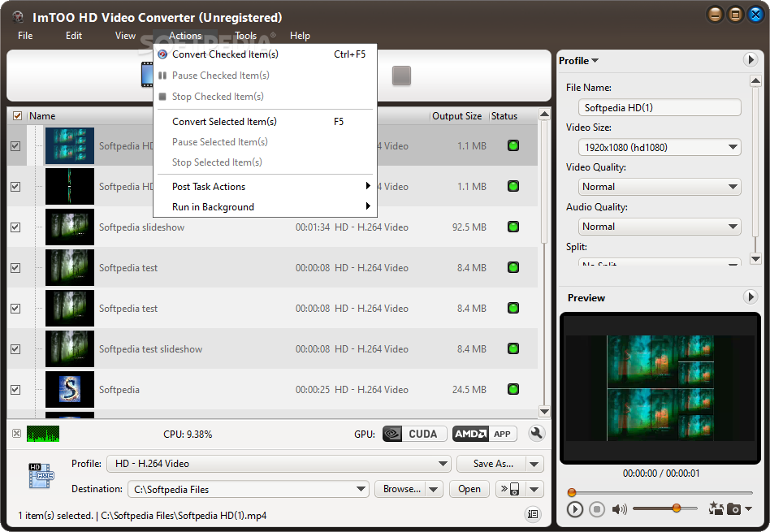The width and height of the screenshot is (770, 532).
Task: Uncheck the Softpedia item with S thumbnail
Action: [15, 390]
